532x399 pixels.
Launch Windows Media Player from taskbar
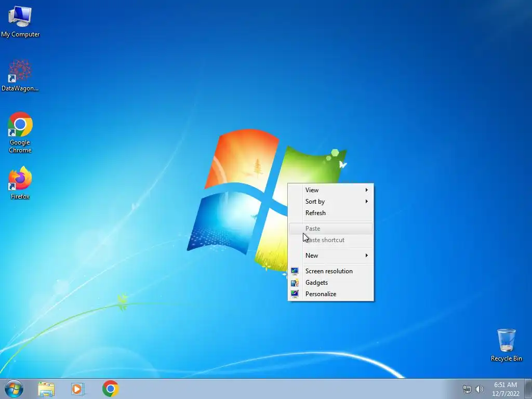(78, 389)
